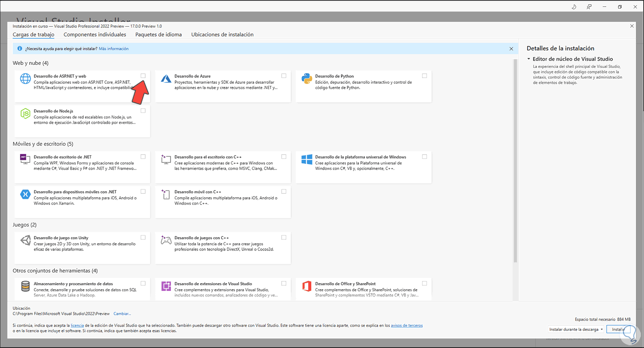Click the Unity game development icon
This screenshot has height=348, width=644.
(25, 241)
